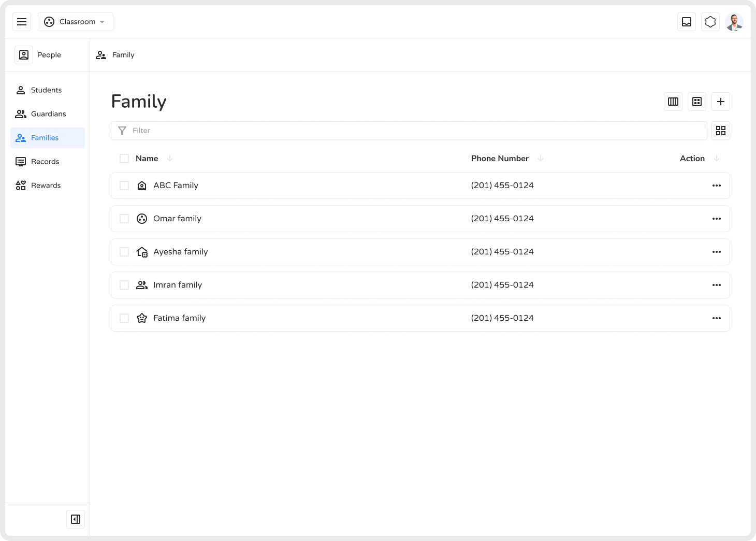Open the hamburger menu

point(22,22)
